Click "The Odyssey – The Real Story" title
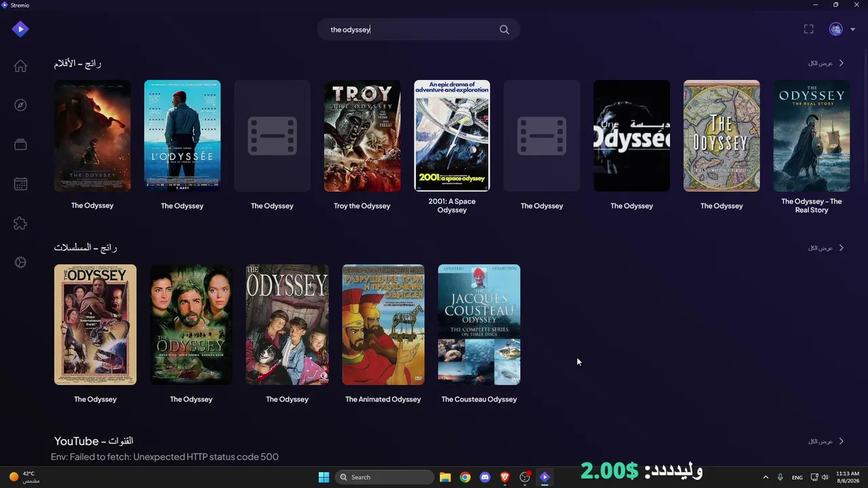868x488 pixels. (x=812, y=205)
